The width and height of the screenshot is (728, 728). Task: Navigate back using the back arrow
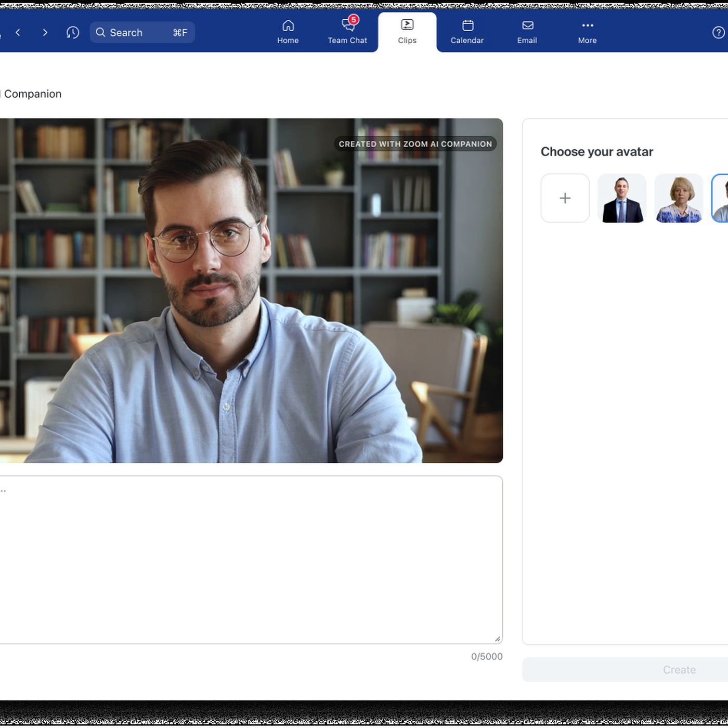[19, 32]
